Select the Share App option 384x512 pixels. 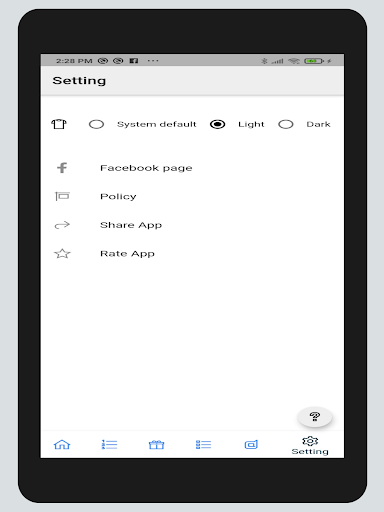[131, 225]
